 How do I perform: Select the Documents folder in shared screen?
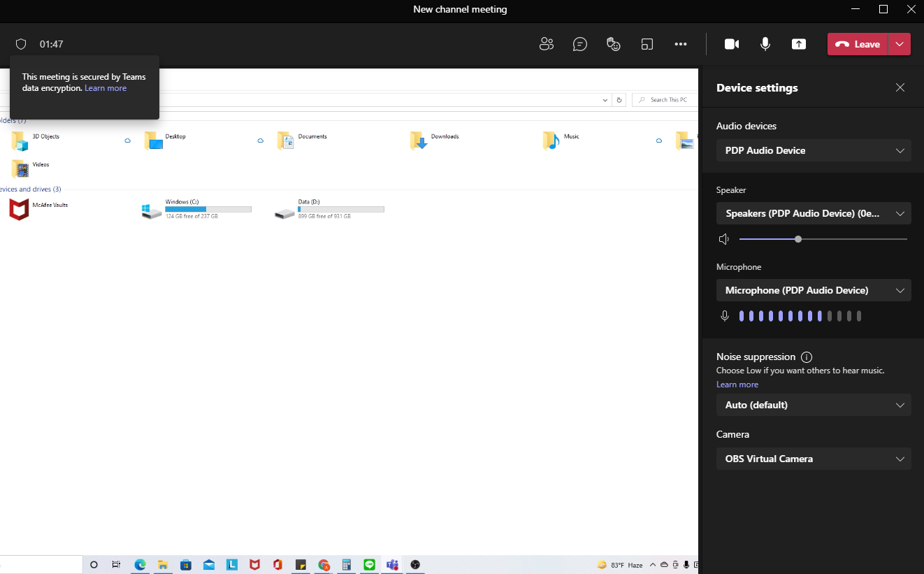(x=302, y=140)
